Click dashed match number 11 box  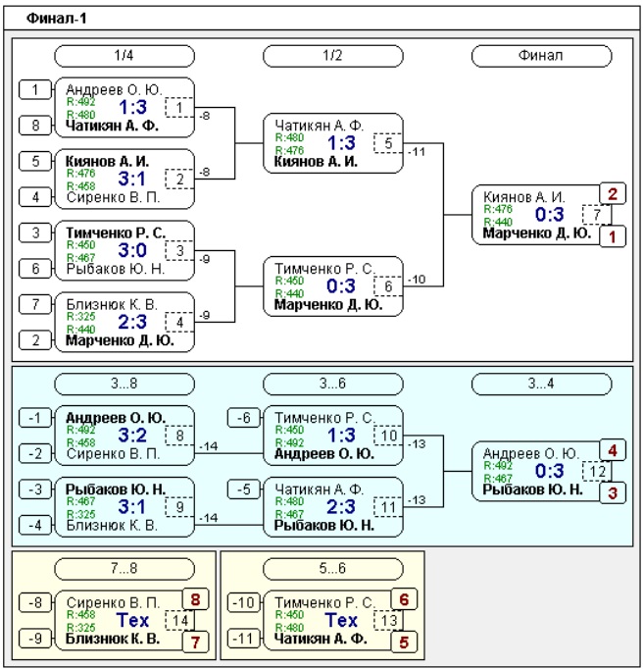(x=388, y=507)
